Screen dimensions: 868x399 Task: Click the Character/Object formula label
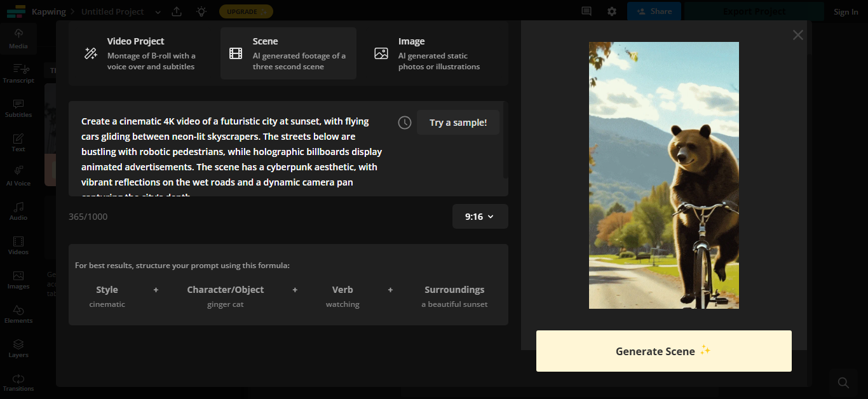(226, 290)
